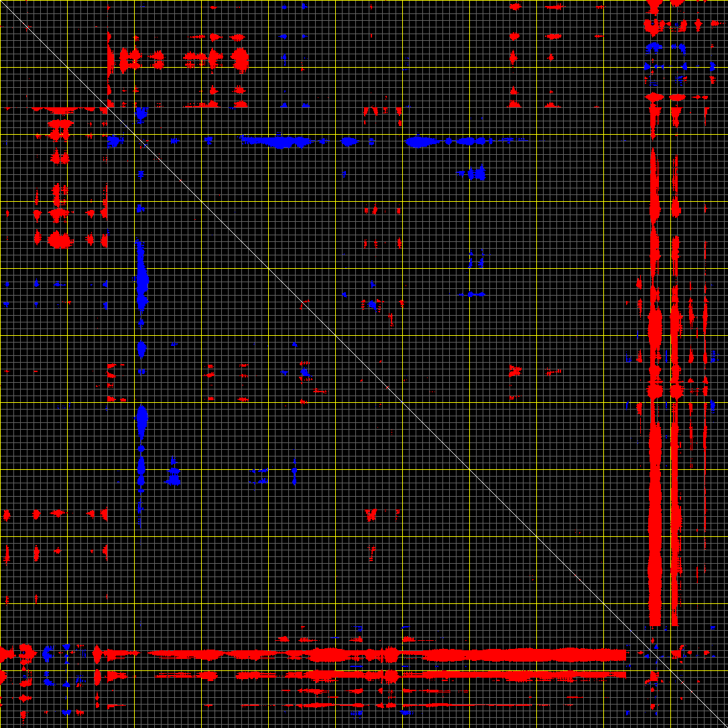Image resolution: width=728 pixels, height=728 pixels.
Task: Click the white diagonal line at the plot center
Action: 364,364
